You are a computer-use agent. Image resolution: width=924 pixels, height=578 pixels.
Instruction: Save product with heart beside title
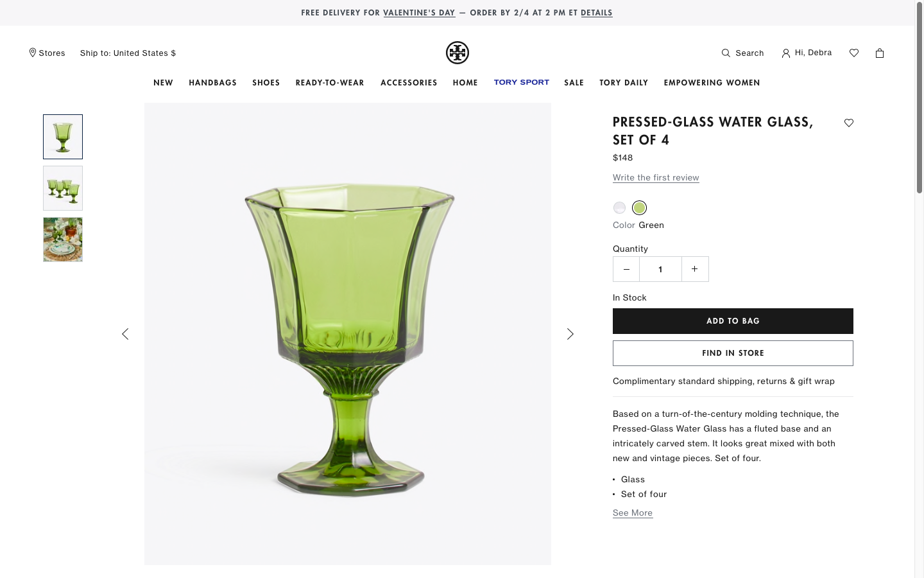point(849,123)
